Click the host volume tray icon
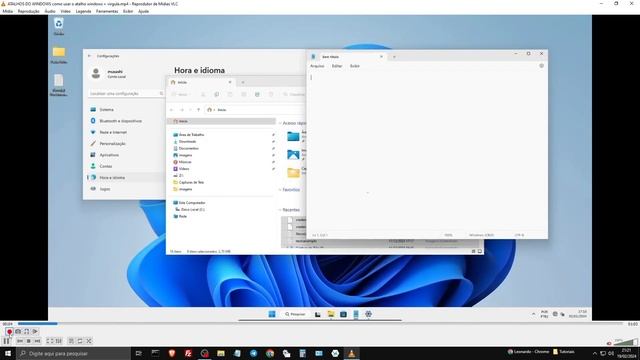This screenshot has height=360, width=640. (611, 353)
